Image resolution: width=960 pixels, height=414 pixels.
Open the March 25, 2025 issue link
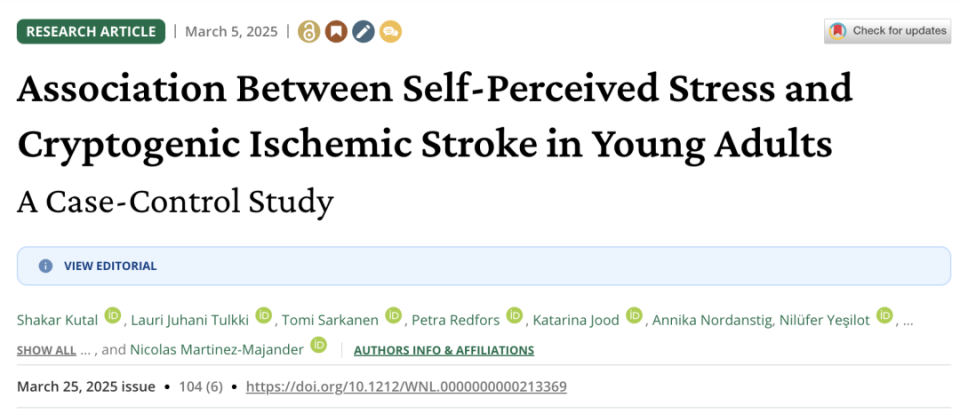coord(86,387)
